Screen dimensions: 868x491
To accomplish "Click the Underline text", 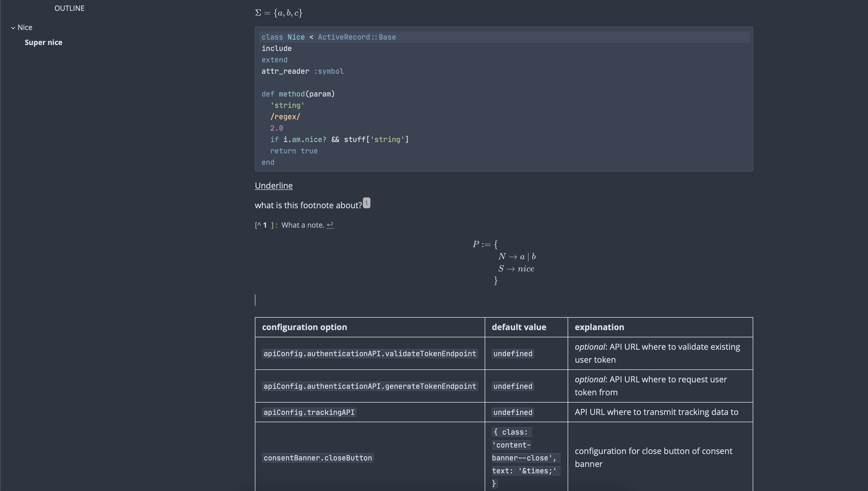I will (273, 186).
